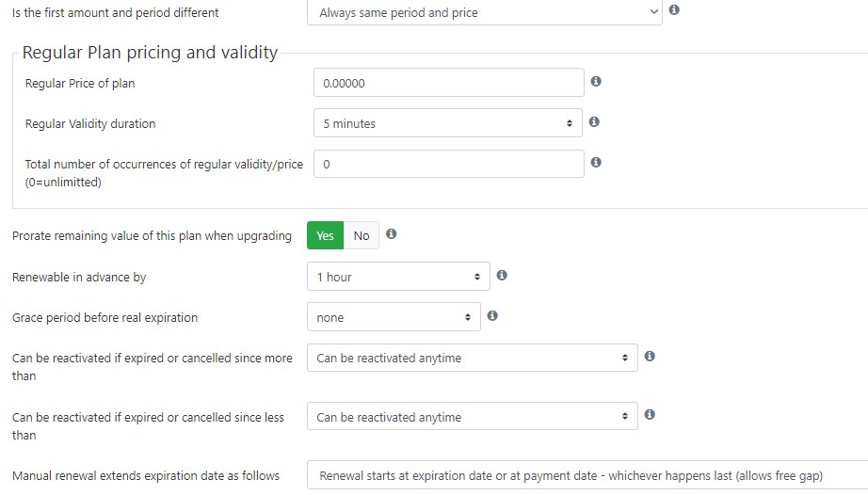This screenshot has height=495, width=868.
Task: Open the Regular Validity duration '5 minutes' dropdown
Action: (448, 123)
